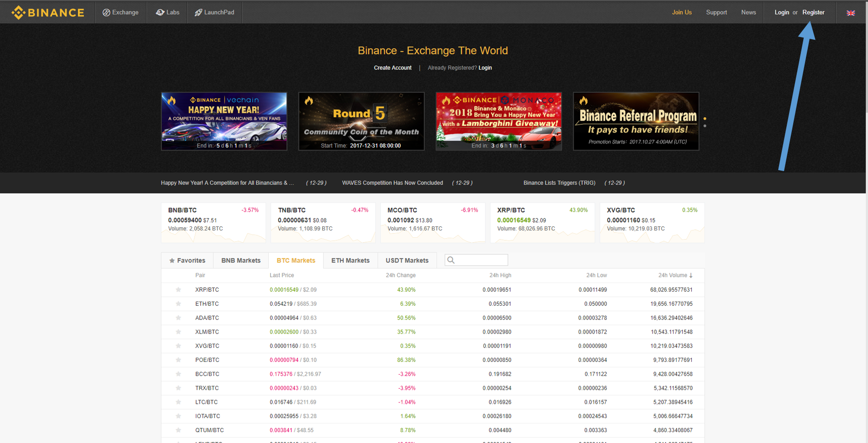Click the magnifier icon in search box
868x443 pixels.
tap(451, 260)
